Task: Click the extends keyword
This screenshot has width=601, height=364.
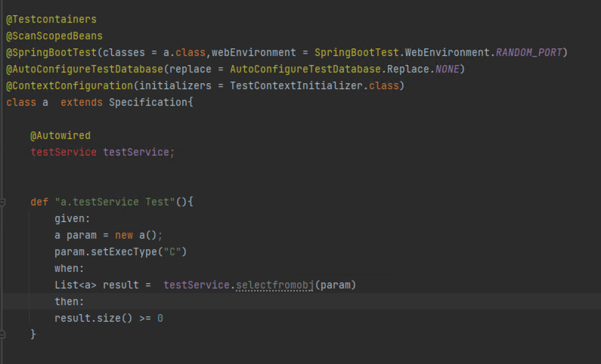Action: (82, 103)
